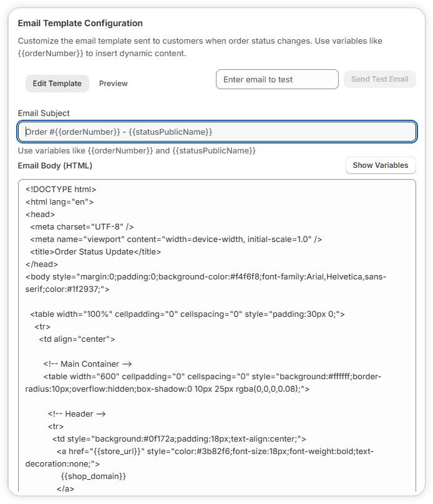Click the '{{shop_domain}}' variable line
The height and width of the screenshot is (504, 433).
point(93,477)
